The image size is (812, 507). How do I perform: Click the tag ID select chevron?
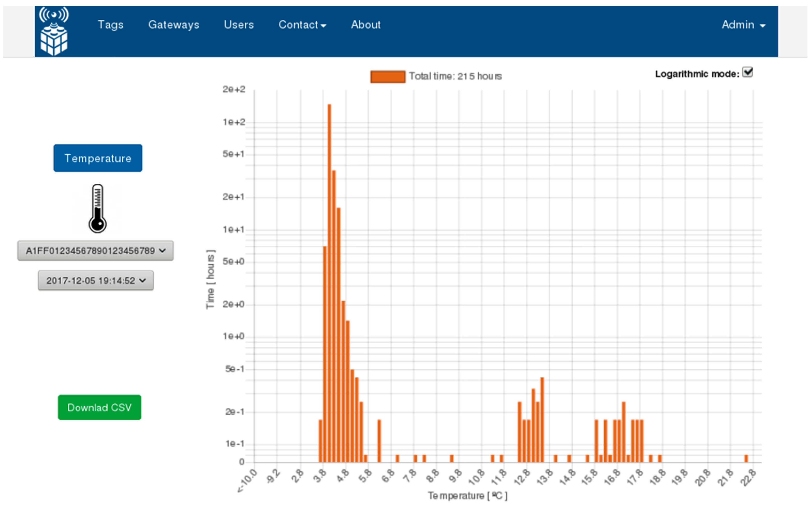point(162,250)
